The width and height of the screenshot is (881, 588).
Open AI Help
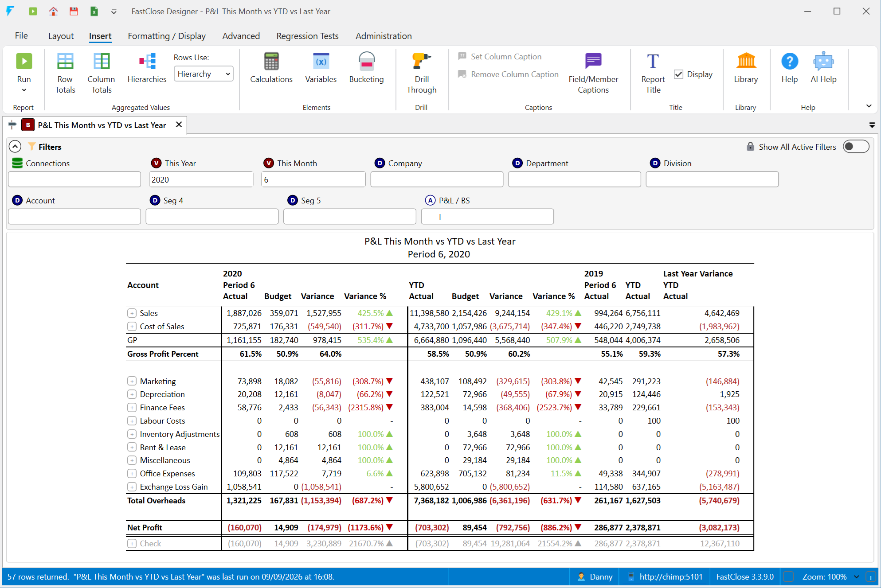coord(823,68)
